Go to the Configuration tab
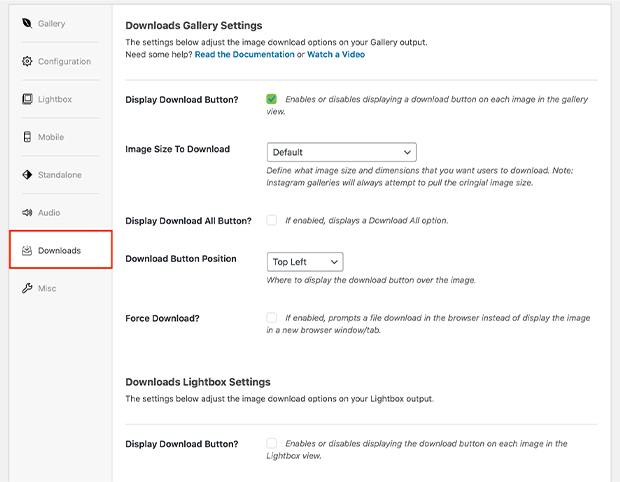This screenshot has height=482, width=620. [64, 61]
